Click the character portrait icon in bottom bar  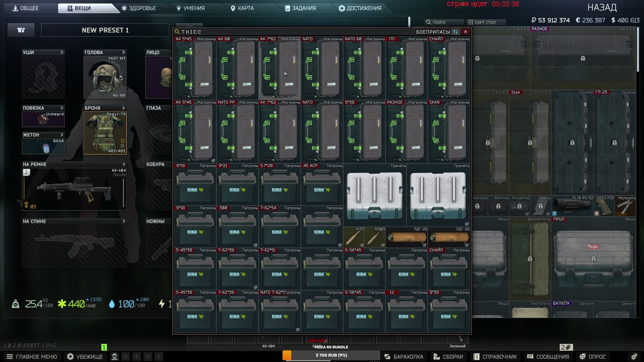coord(114,356)
